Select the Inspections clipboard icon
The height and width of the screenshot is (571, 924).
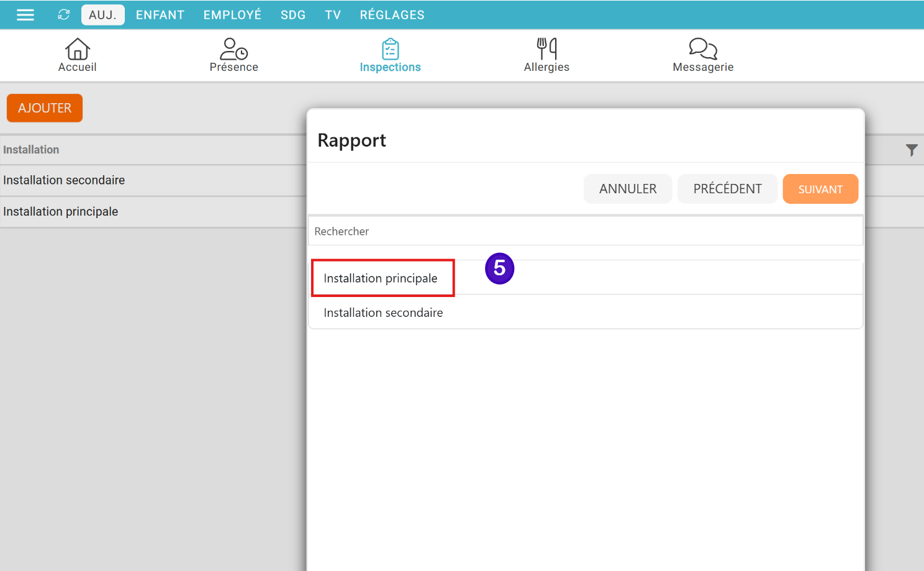tap(390, 49)
